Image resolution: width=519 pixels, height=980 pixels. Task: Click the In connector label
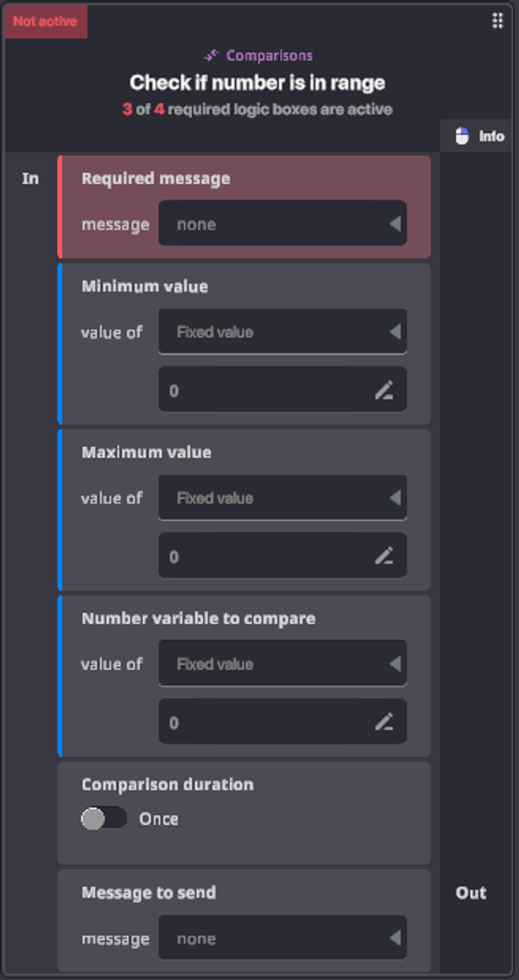[x=30, y=179]
